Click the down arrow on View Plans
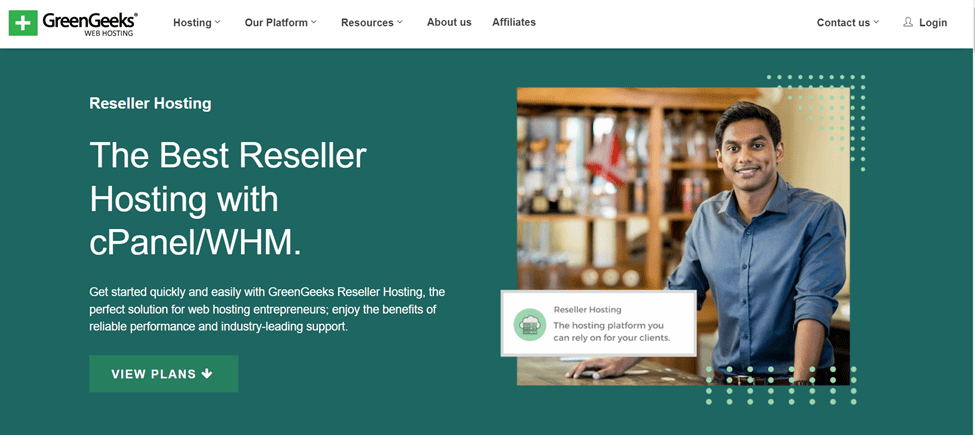Image resolution: width=975 pixels, height=435 pixels. point(208,373)
